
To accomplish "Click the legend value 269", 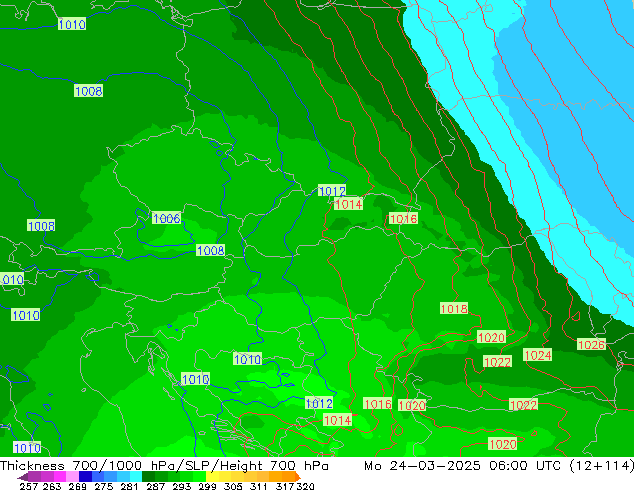I will coord(77,486).
